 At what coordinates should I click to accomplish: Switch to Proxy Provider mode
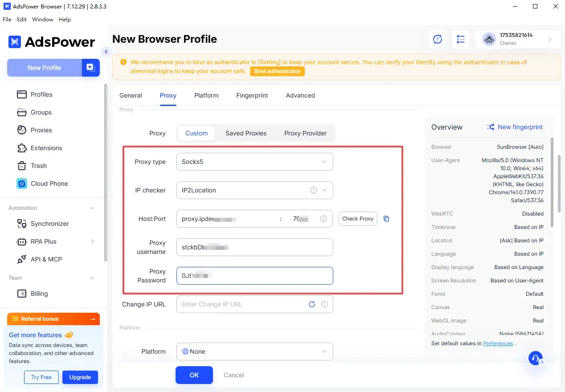pos(305,133)
